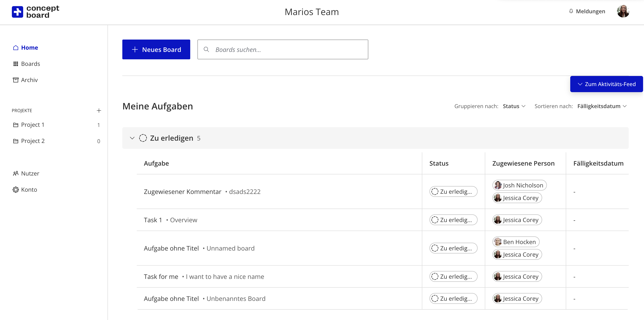Add a new project with plus icon
Viewport: 644px width, 320px height.
pyautogui.click(x=99, y=110)
